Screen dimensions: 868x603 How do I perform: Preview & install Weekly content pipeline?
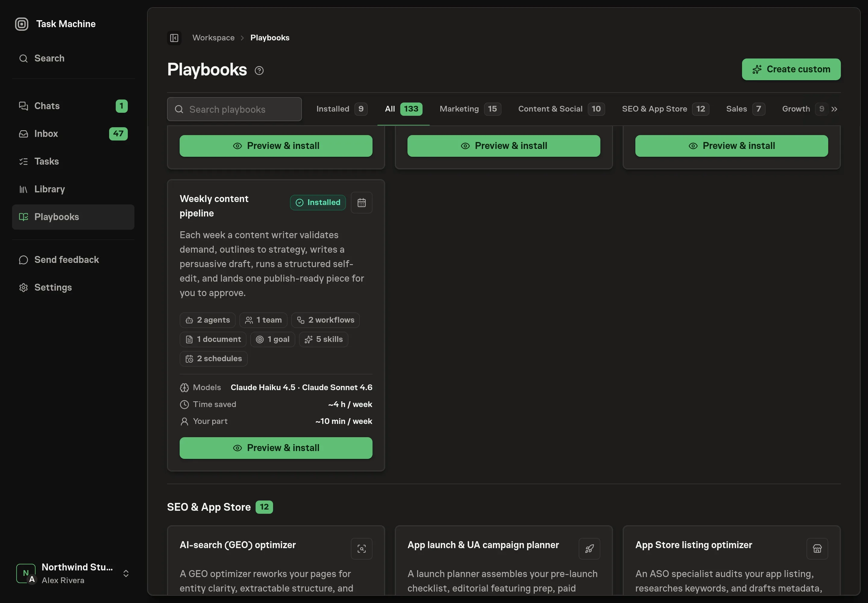(x=276, y=448)
